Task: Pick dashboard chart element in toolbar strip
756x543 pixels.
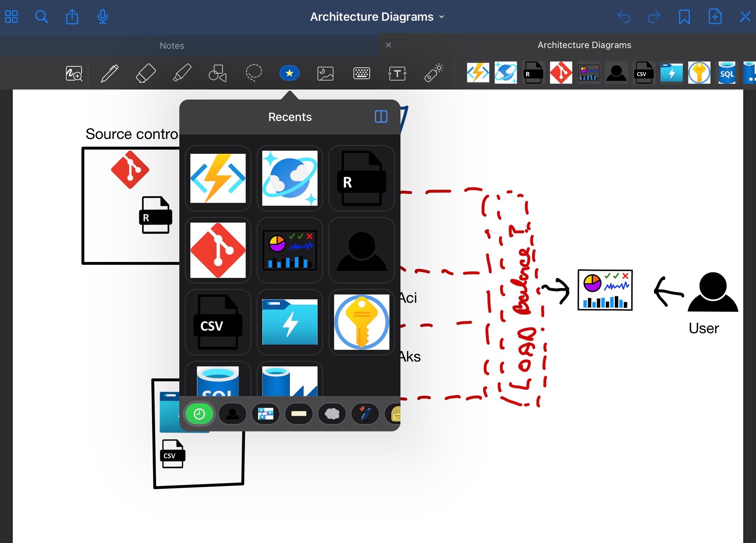Action: (588, 73)
